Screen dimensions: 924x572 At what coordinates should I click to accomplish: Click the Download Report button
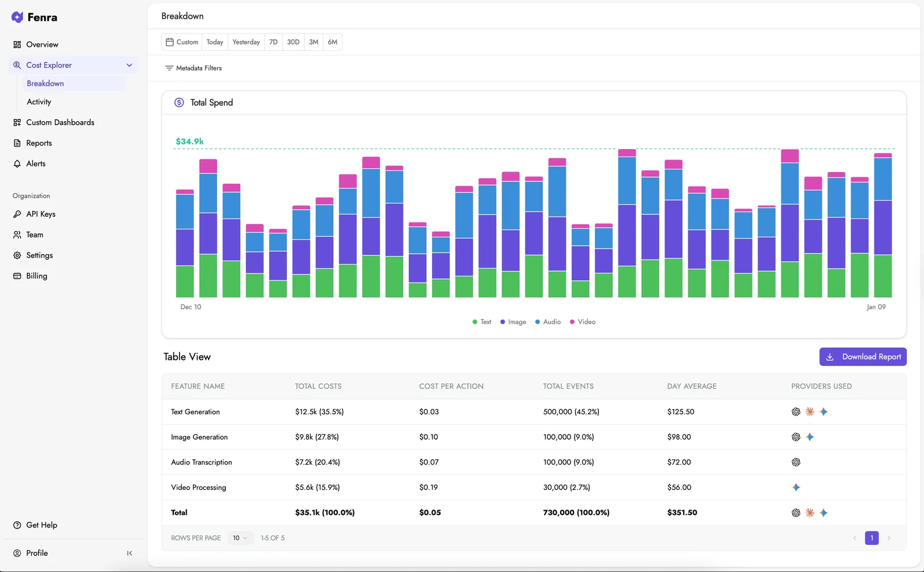coord(863,356)
